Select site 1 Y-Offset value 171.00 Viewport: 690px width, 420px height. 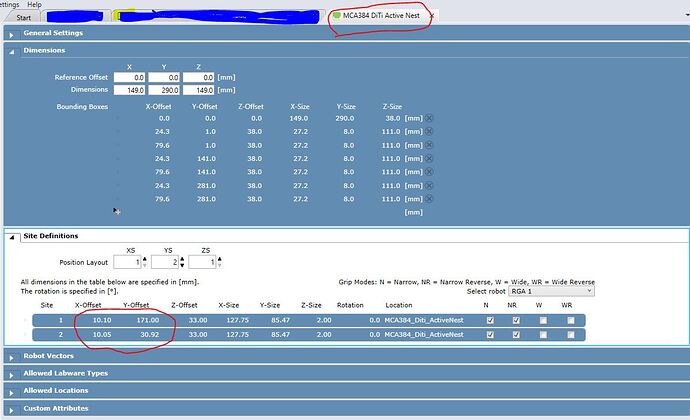pyautogui.click(x=147, y=320)
